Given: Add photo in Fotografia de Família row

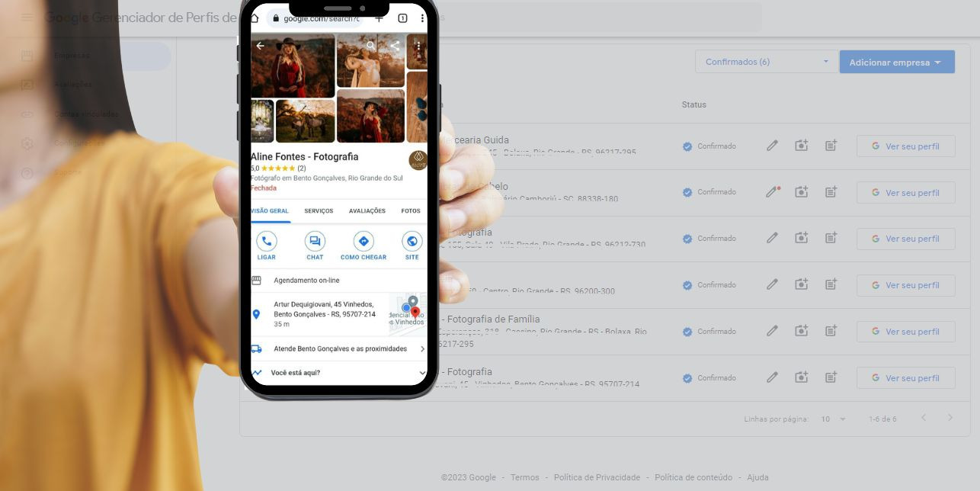Looking at the screenshot, I should [x=801, y=331].
